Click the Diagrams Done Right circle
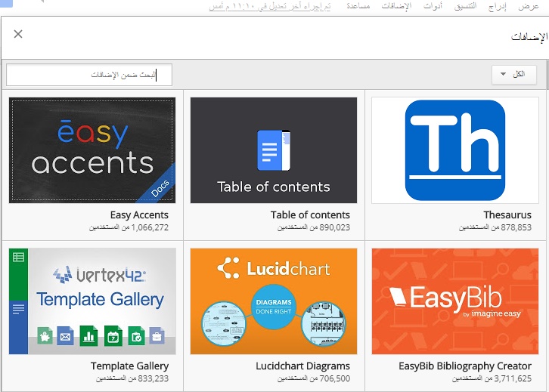Viewport: 549px width, 392px height. click(x=274, y=307)
